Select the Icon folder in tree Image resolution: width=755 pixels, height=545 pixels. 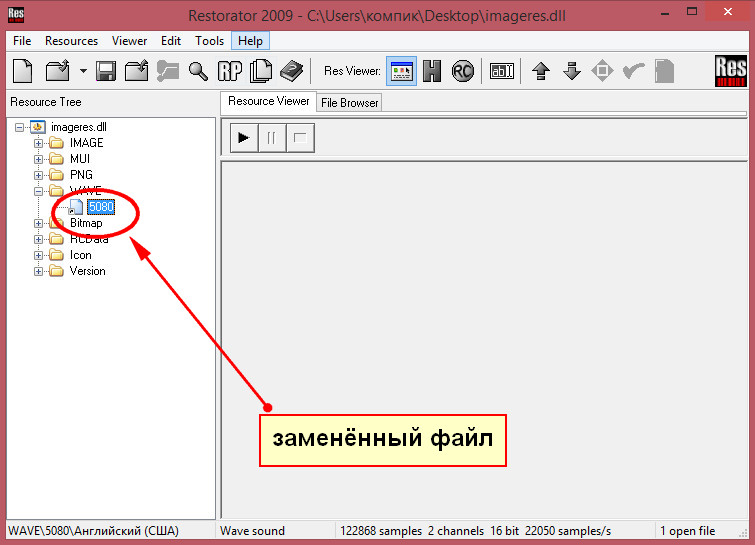tap(80, 255)
